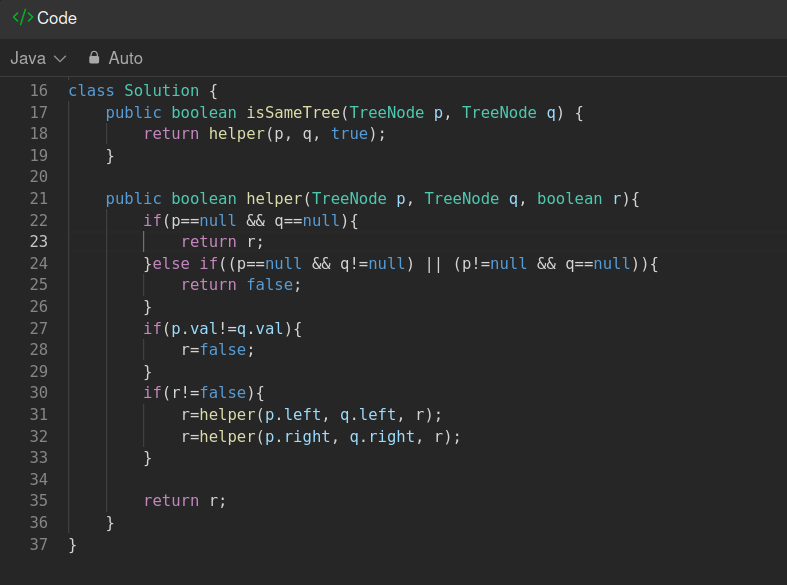Click 'return r;' on line 35
This screenshot has width=787, height=585.
tap(185, 501)
